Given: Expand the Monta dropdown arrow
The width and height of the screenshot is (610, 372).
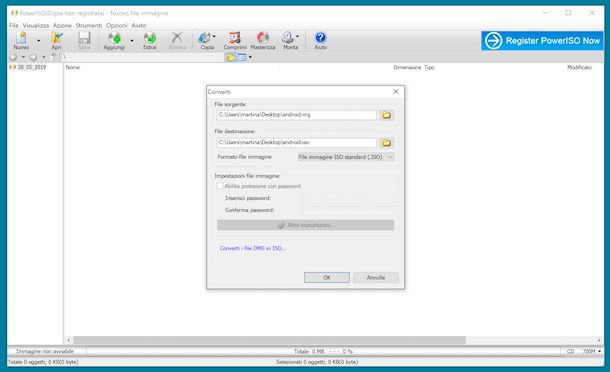Looking at the screenshot, I should click(298, 37).
